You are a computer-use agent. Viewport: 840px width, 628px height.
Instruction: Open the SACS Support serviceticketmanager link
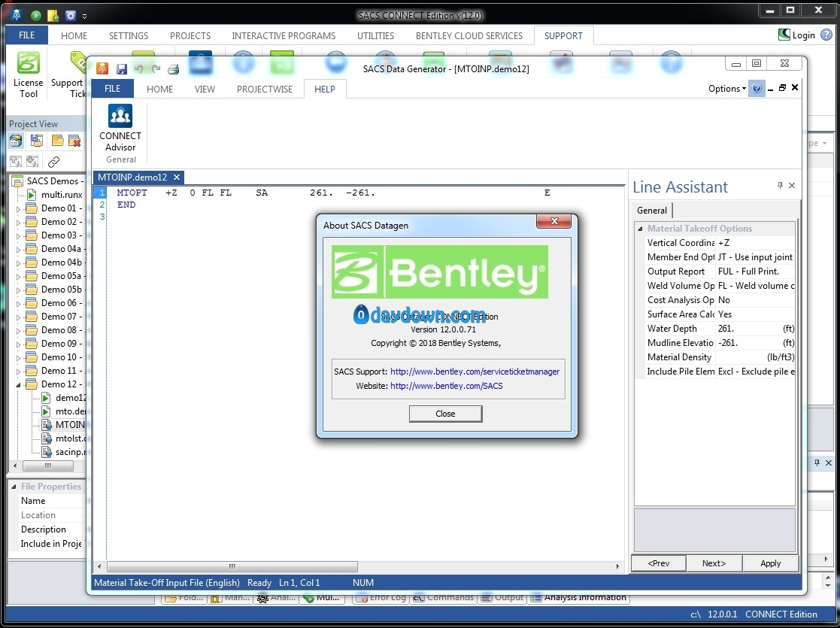475,372
